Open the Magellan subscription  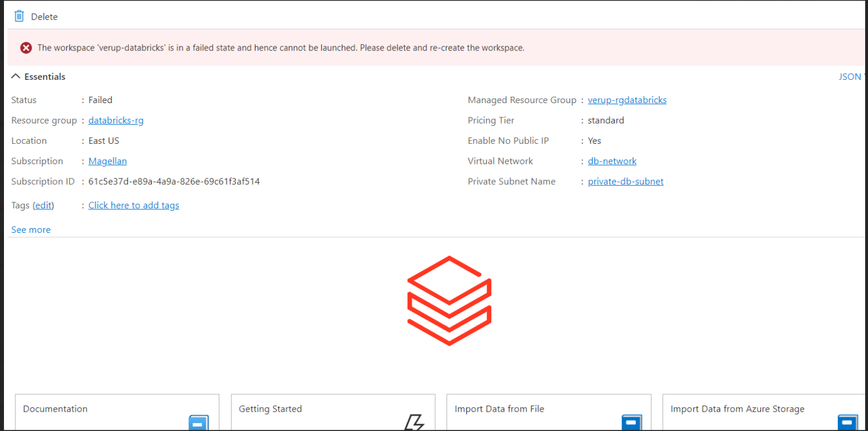coord(107,161)
